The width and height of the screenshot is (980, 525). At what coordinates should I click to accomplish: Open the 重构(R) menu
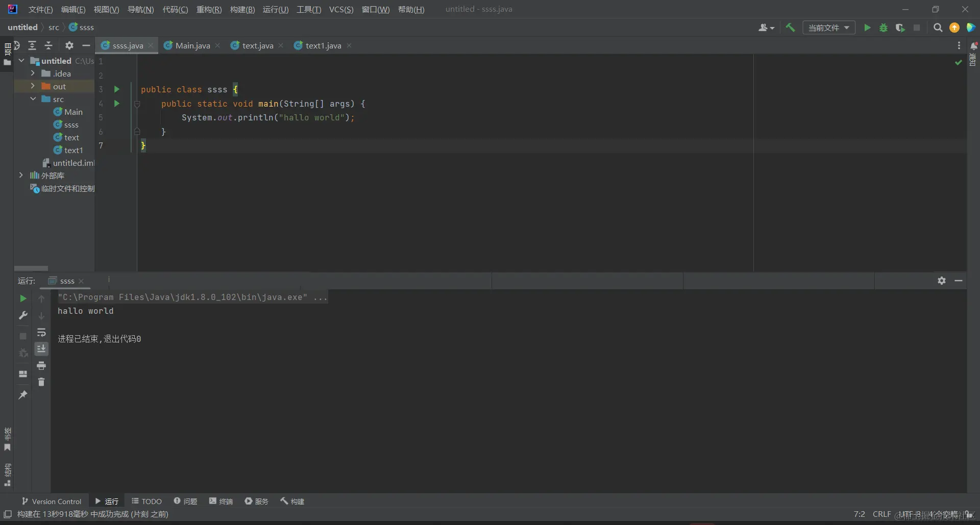(x=209, y=9)
